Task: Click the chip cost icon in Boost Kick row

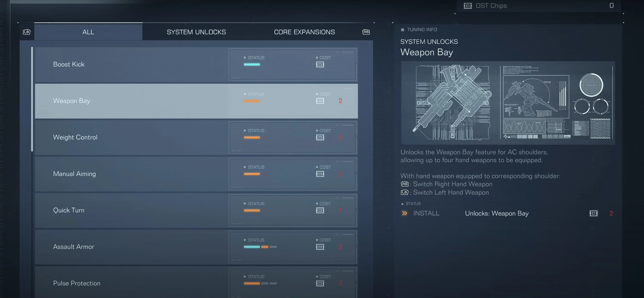Action: (320, 65)
